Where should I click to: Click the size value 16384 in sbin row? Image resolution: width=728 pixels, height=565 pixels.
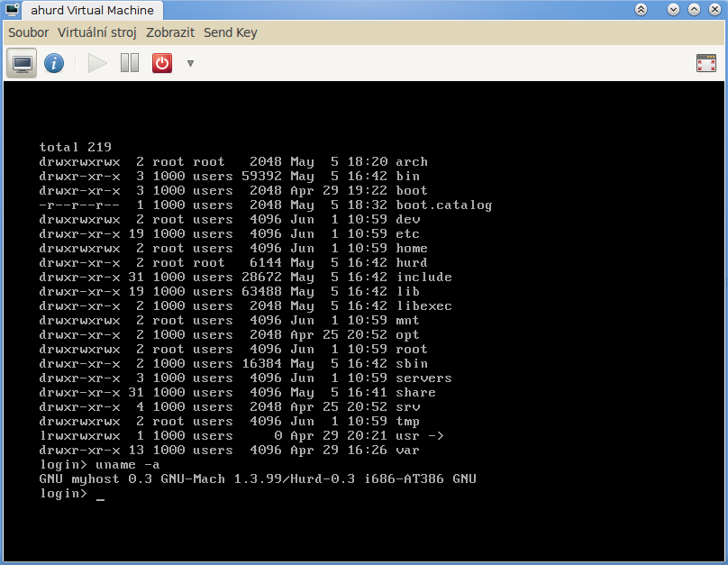coord(261,363)
